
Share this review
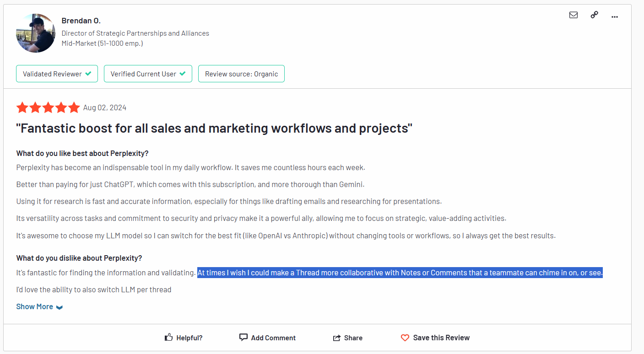point(347,338)
